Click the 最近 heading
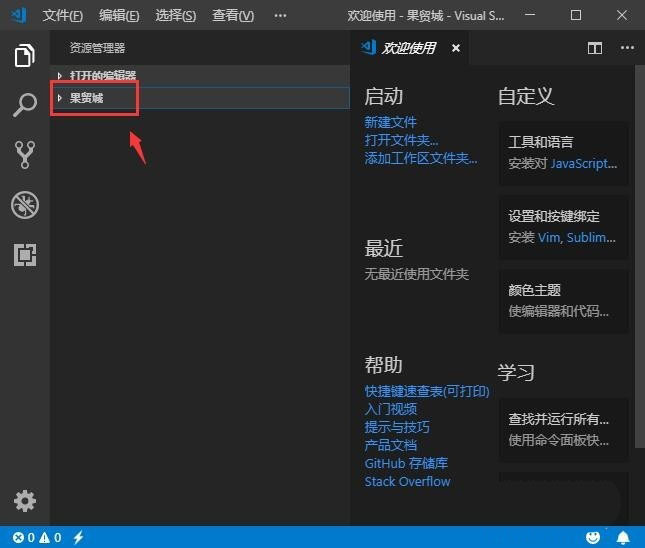 point(383,248)
